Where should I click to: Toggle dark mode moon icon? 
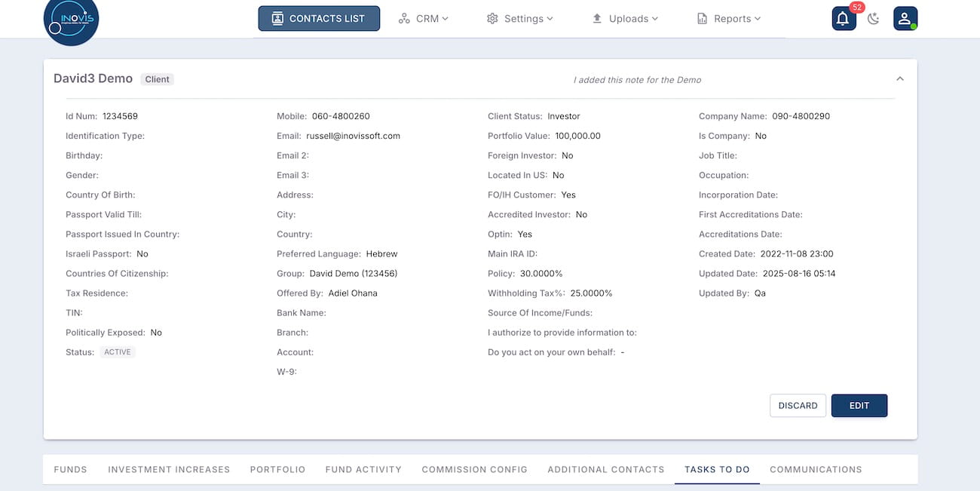click(874, 19)
